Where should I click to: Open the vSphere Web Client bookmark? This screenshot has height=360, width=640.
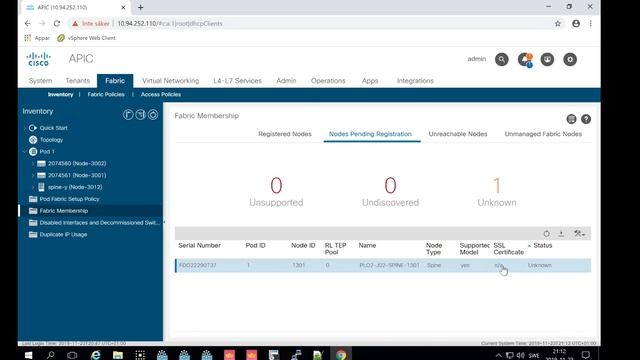coord(86,38)
